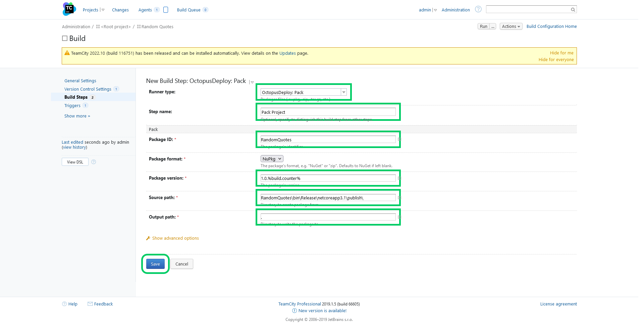Click the warning triangle icon in update banner
This screenshot has height=334, width=644.
67,53
